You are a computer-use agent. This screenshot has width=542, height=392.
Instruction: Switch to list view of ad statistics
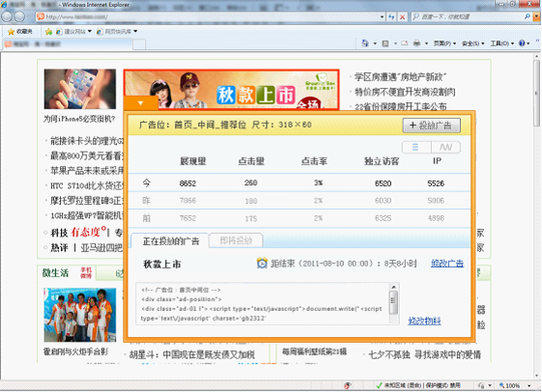pyautogui.click(x=416, y=148)
